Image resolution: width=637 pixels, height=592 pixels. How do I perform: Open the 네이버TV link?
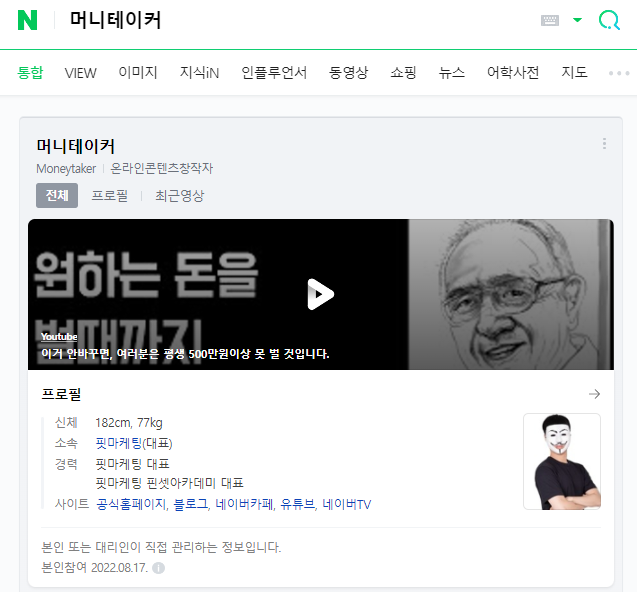[x=347, y=504]
